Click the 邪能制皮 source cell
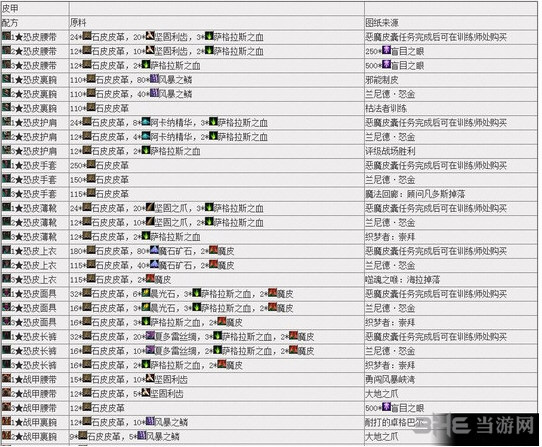 click(x=451, y=80)
